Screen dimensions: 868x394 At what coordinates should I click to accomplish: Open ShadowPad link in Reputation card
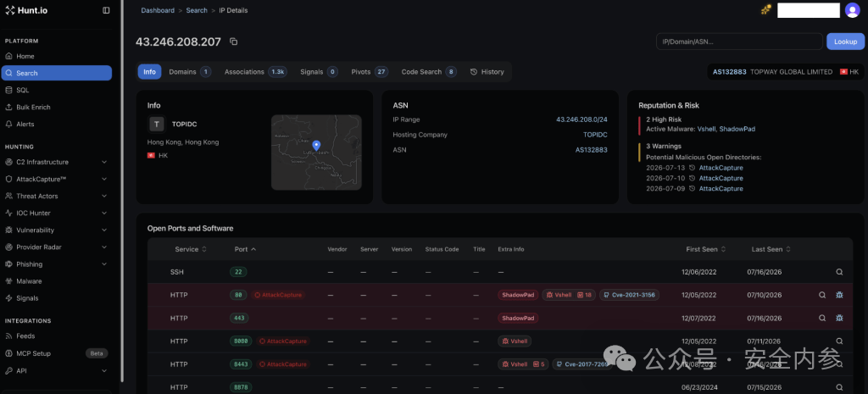[x=737, y=129]
